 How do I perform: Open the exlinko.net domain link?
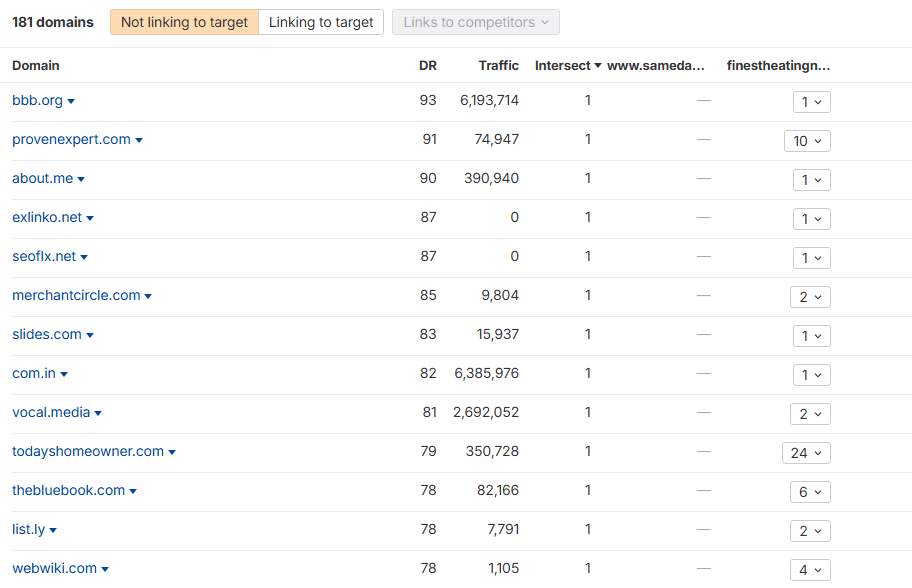pyautogui.click(x=47, y=217)
